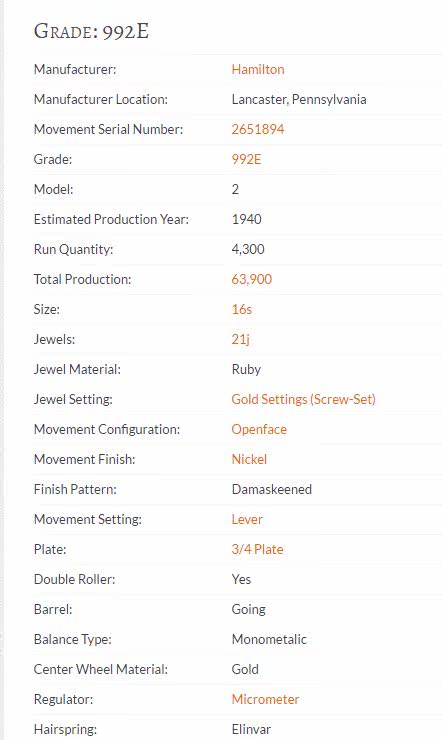Follow the 63,900 total production link
The width and height of the screenshot is (442, 740).
pos(251,279)
